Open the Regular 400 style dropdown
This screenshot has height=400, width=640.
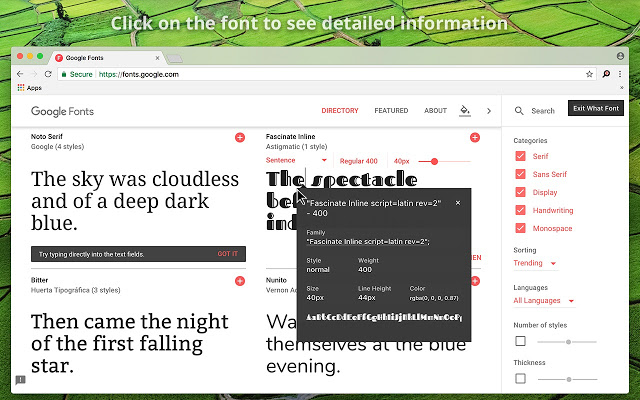click(358, 161)
